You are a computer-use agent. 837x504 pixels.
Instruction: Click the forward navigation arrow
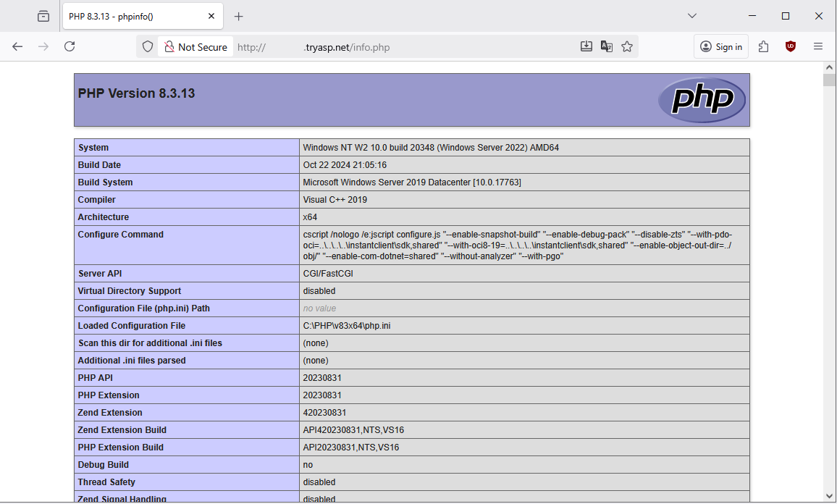pyautogui.click(x=43, y=46)
